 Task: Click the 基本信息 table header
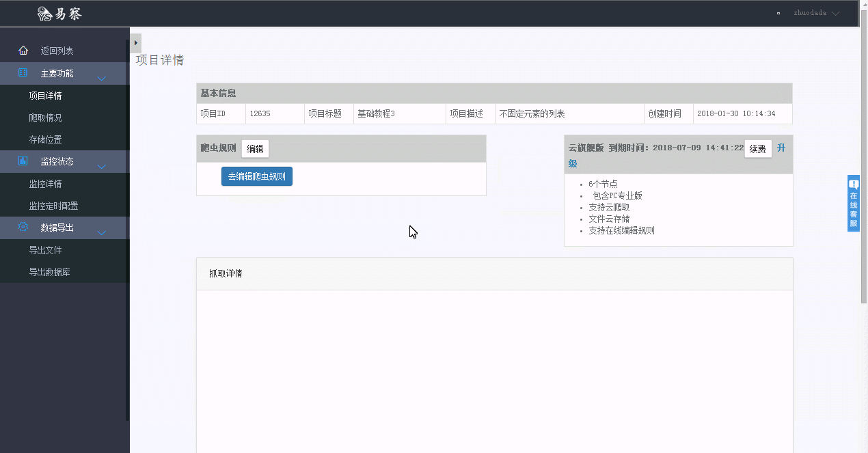(494, 93)
